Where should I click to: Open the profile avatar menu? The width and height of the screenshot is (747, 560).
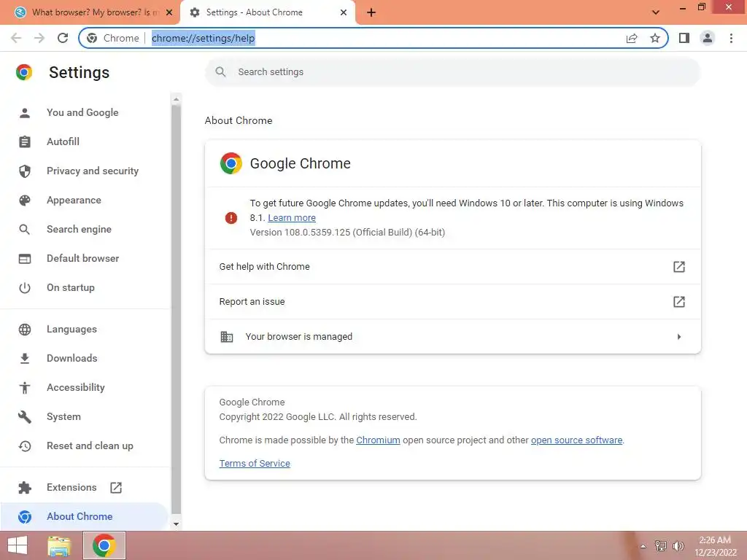708,38
